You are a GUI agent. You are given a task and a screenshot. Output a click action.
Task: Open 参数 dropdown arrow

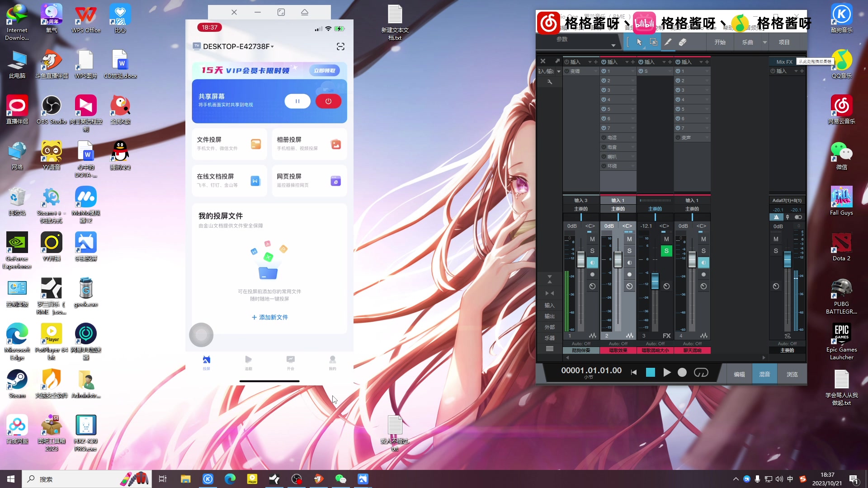[613, 45]
